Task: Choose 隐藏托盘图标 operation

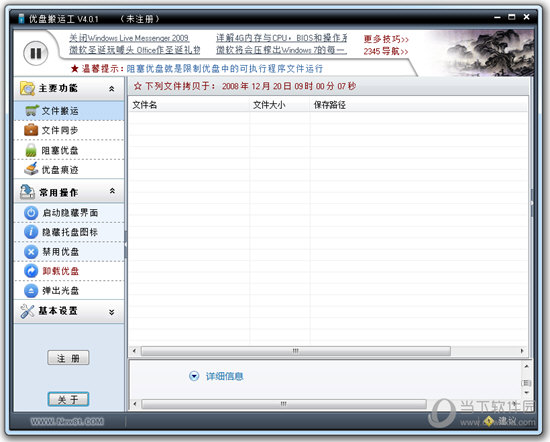Action: pos(69,232)
